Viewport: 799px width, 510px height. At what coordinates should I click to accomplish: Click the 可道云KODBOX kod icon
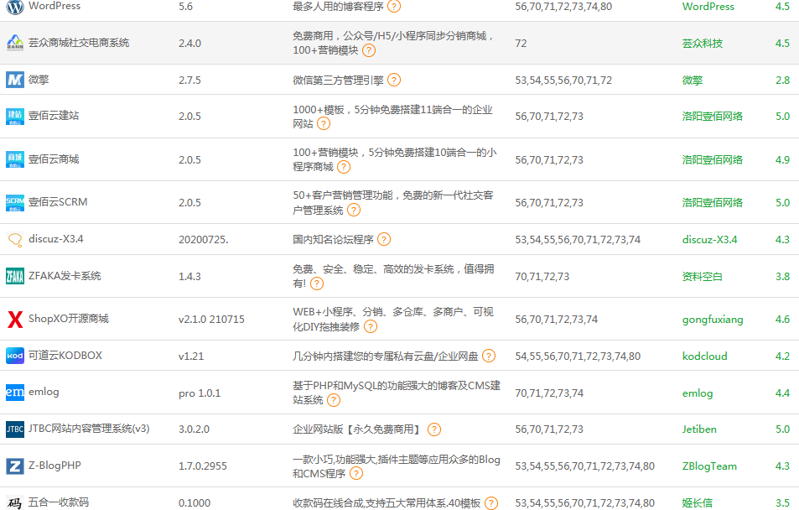click(15, 356)
